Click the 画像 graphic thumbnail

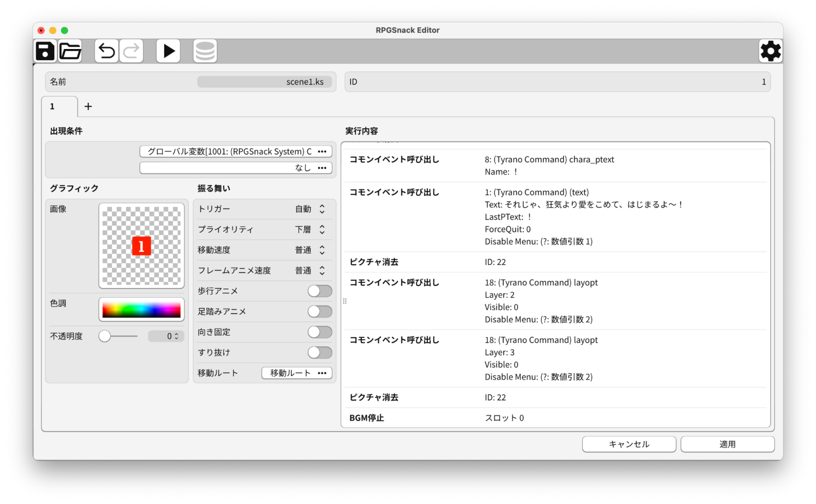point(141,246)
